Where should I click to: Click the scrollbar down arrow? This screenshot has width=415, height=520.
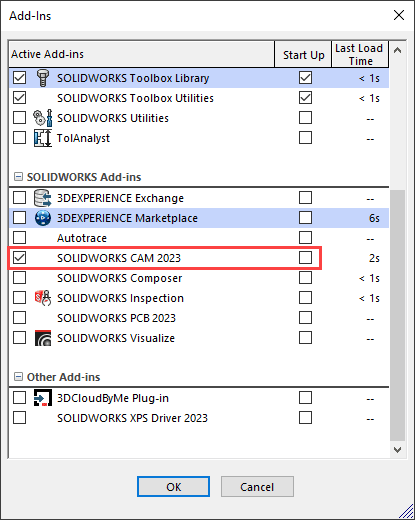pyautogui.click(x=397, y=450)
